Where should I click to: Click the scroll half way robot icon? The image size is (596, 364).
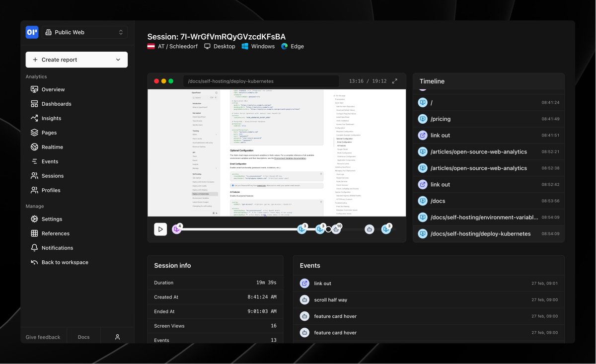pyautogui.click(x=304, y=300)
